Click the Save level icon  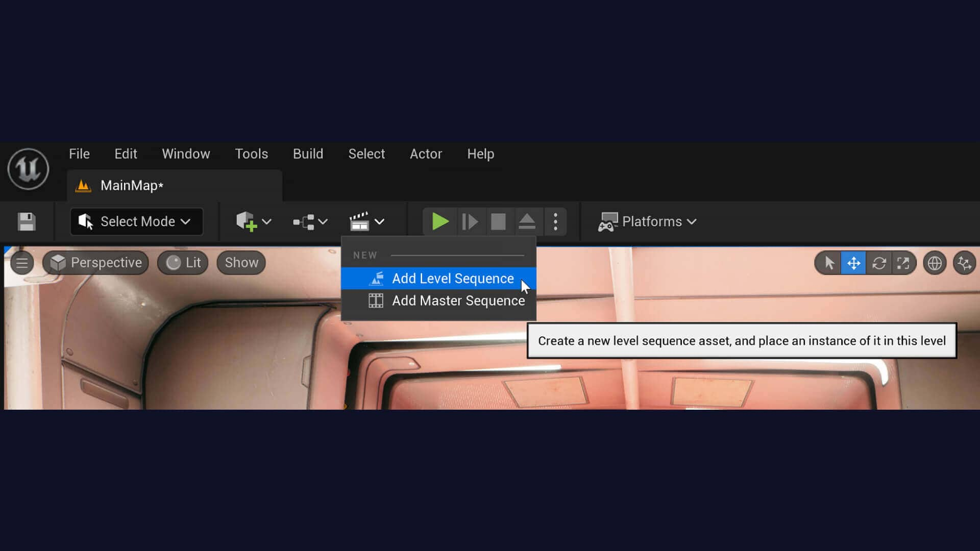pos(26,222)
